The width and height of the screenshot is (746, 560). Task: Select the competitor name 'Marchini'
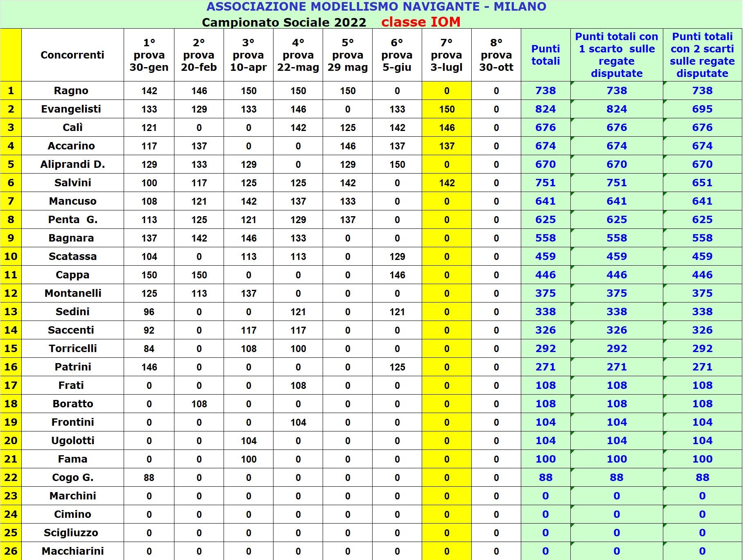(73, 496)
